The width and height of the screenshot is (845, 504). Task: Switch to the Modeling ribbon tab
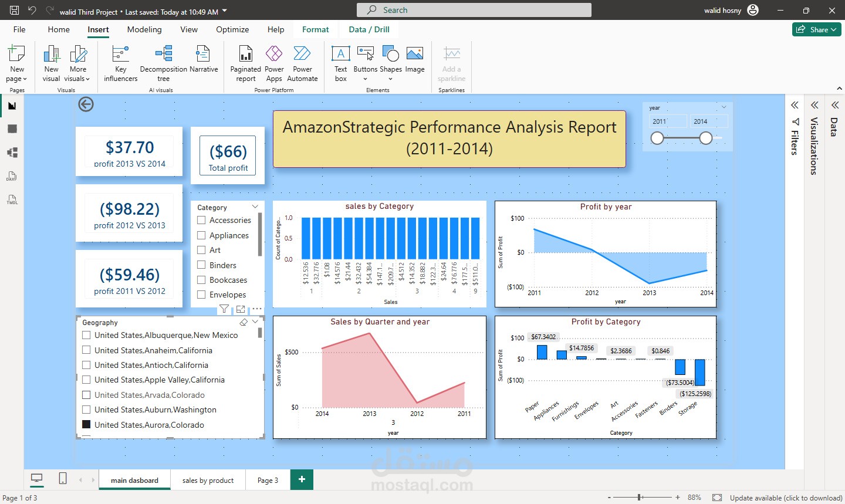[144, 29]
